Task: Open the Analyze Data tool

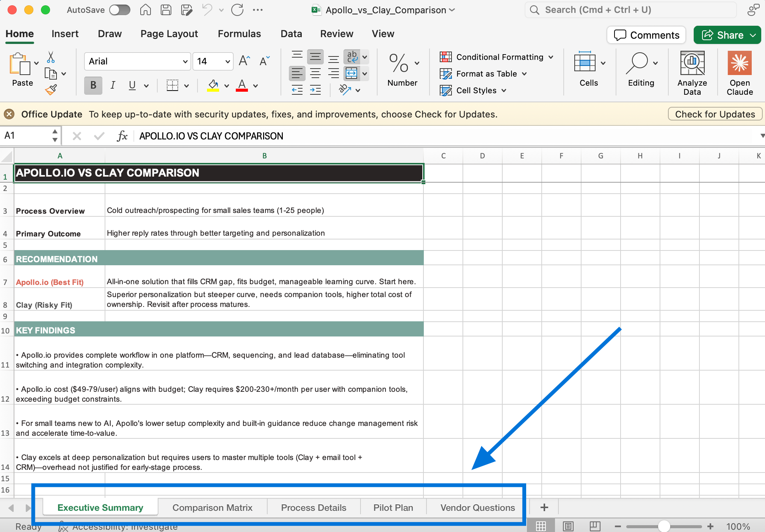Action: [x=692, y=73]
